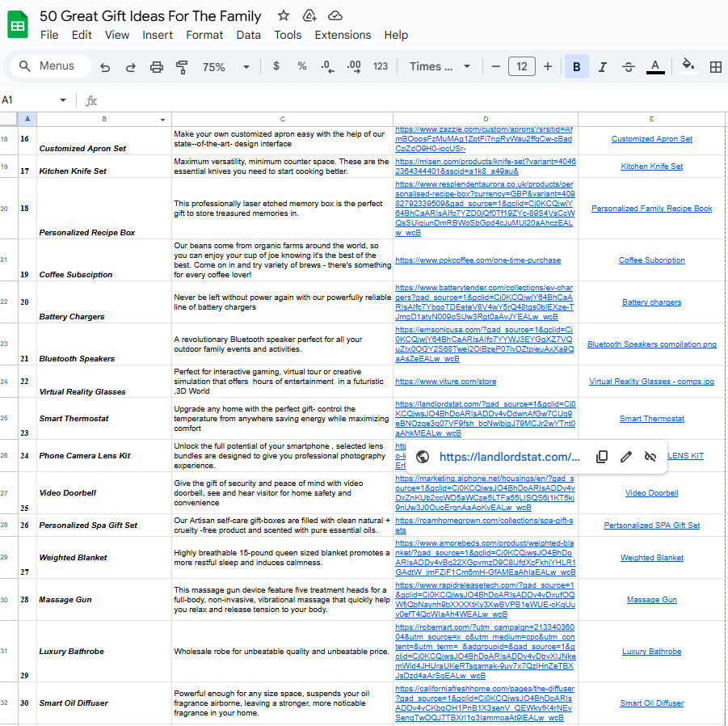728x726 pixels.
Task: Select the Smart Oil Diffuser name cell
Action: [104, 703]
